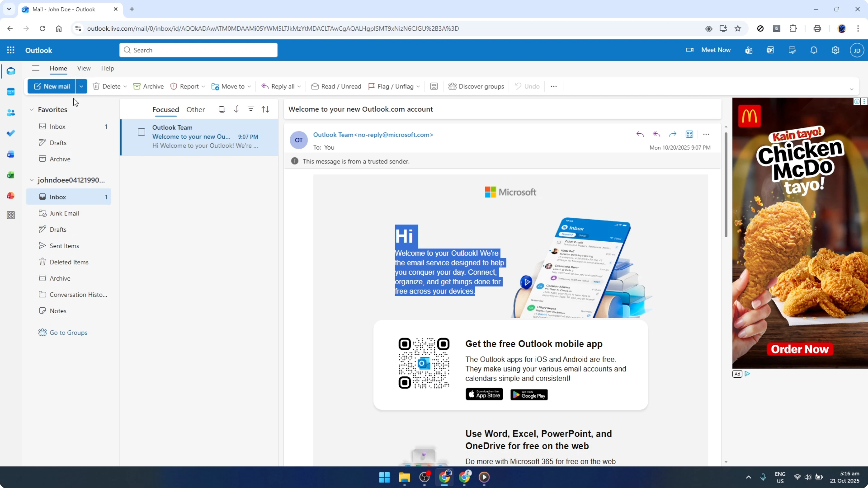
Task: Click Reply all arrow in message header
Action: 656,134
